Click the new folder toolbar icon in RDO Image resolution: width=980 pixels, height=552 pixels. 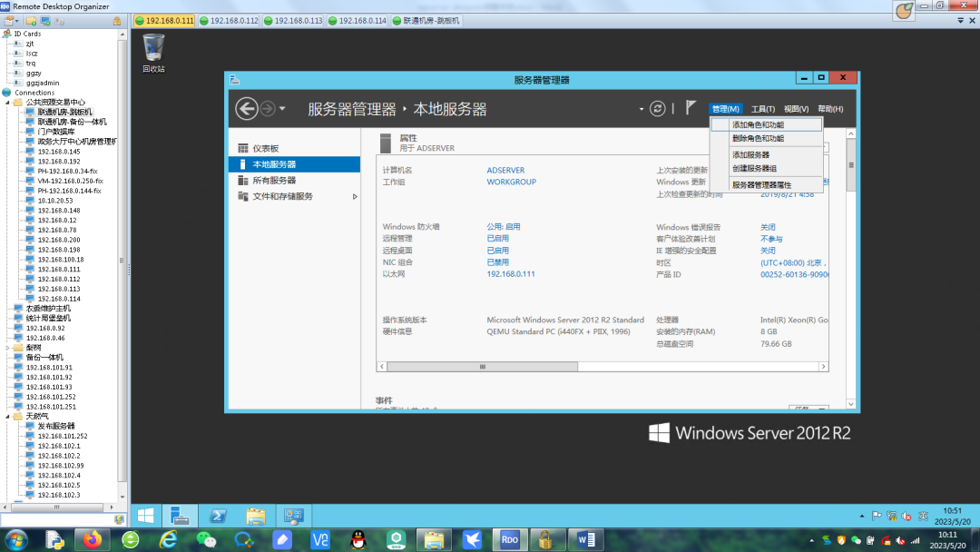[x=31, y=21]
